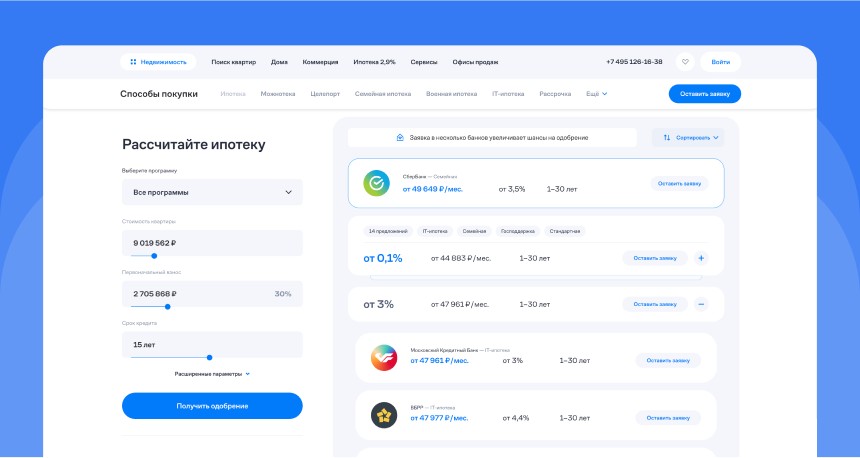Click Оставить заявку in от 4,4% card
This screenshot has height=458, width=860.
tap(668, 418)
